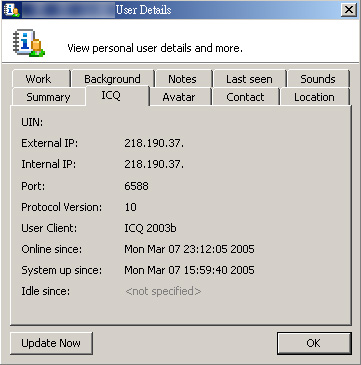Confirm with the OK button
Viewport: 361px width, 365px height.
click(314, 343)
